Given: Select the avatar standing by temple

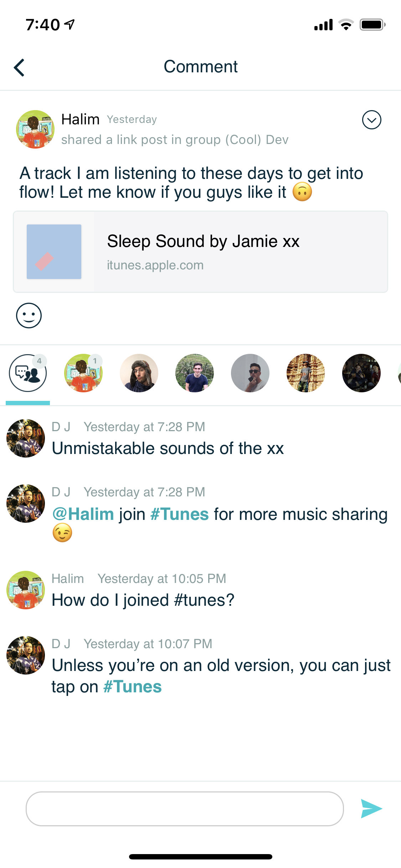Looking at the screenshot, I should [x=306, y=373].
